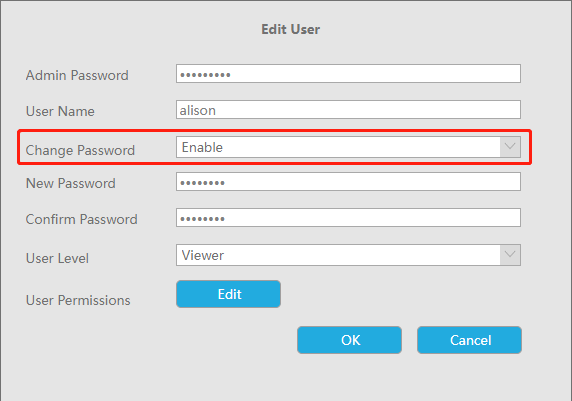Open the Change Password dropdown arrow
572x401 pixels.
tap(510, 147)
